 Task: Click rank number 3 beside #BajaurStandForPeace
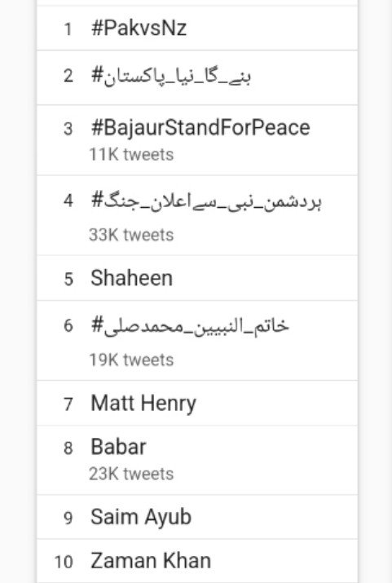coord(68,129)
